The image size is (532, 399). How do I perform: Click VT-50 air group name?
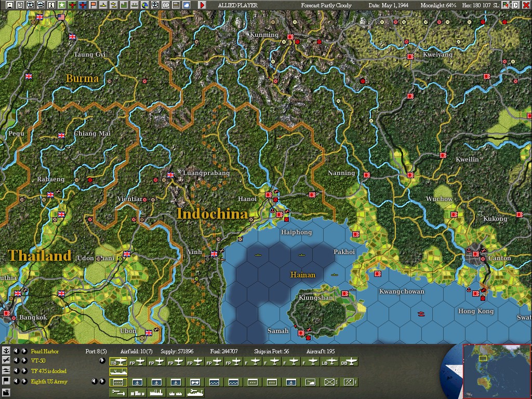[x=38, y=361]
